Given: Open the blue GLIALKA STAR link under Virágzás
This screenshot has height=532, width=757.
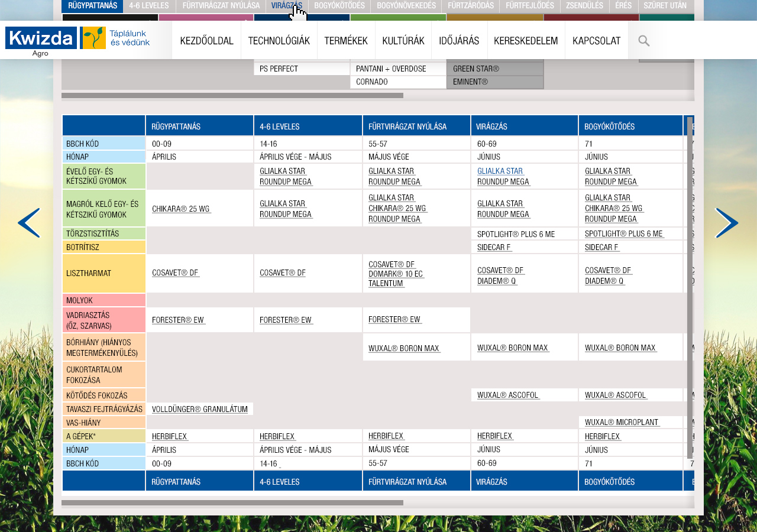Looking at the screenshot, I should (500, 171).
